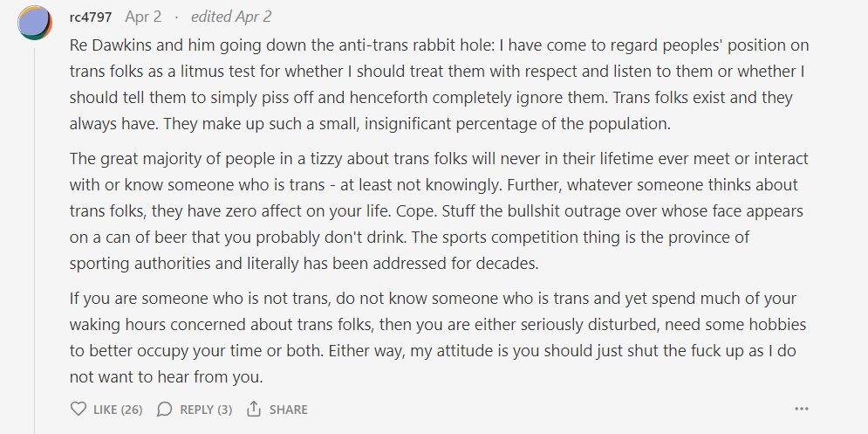868x434 pixels.
Task: Click the Apr 2 comment timestamp
Action: (x=143, y=17)
